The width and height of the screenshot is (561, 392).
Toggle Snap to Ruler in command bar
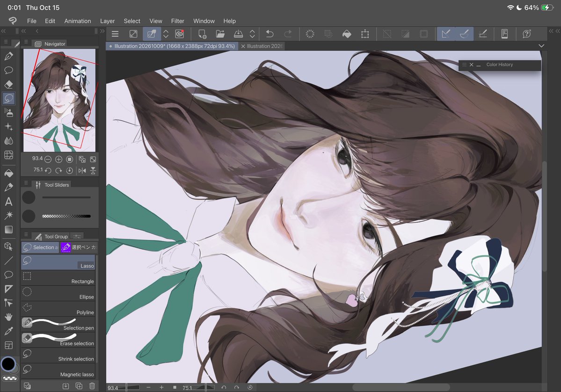click(446, 34)
